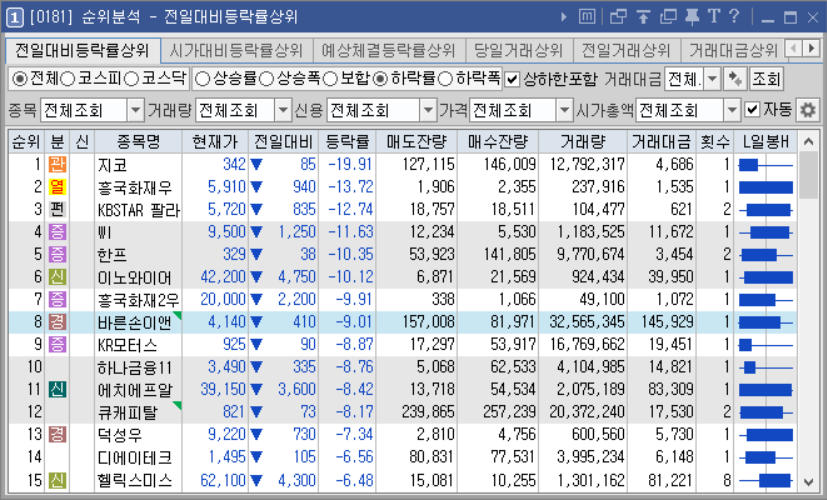
Task: Click the screen number 1 icon in title bar
Action: [x=14, y=18]
